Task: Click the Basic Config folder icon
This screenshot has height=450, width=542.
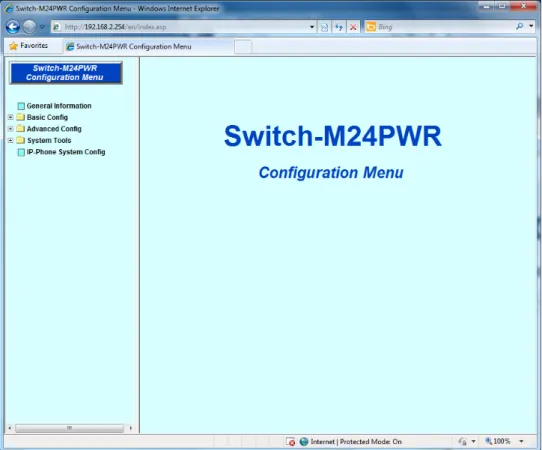Action: coord(21,117)
